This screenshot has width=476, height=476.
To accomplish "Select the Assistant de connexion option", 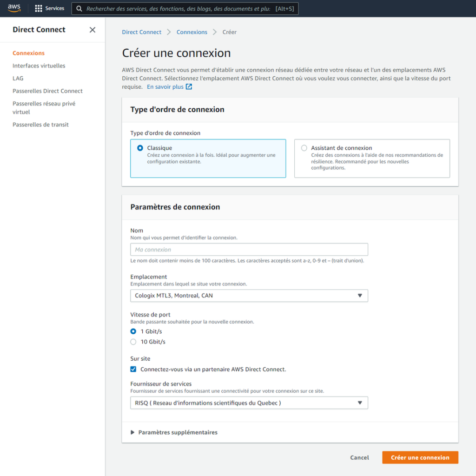I will click(x=372, y=159).
